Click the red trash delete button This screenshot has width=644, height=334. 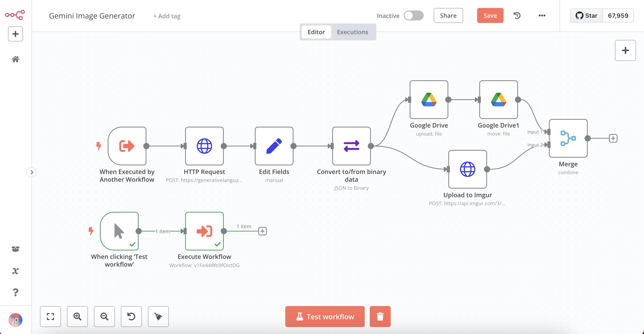point(380,316)
